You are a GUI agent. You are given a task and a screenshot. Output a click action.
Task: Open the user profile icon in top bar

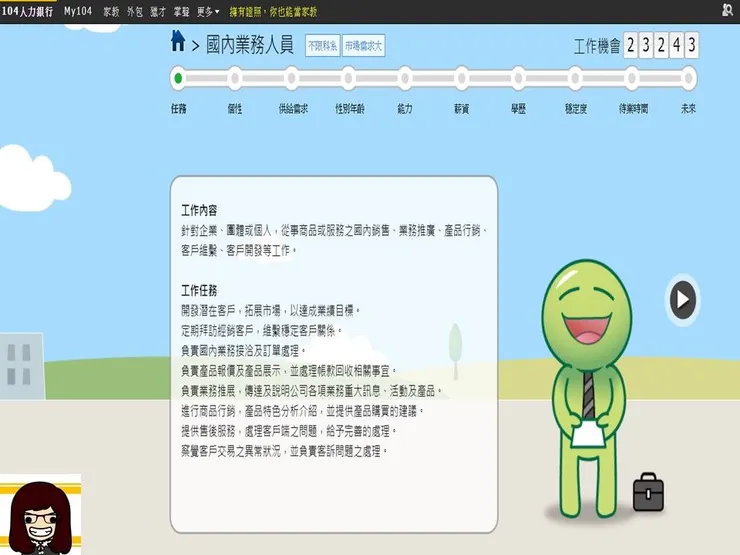tap(727, 9)
